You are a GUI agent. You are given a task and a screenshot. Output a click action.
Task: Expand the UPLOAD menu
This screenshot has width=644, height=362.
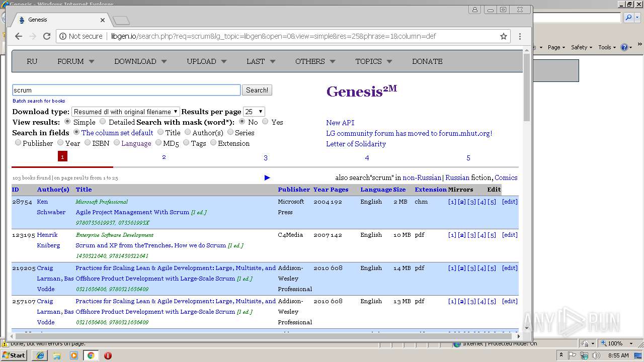(206, 61)
